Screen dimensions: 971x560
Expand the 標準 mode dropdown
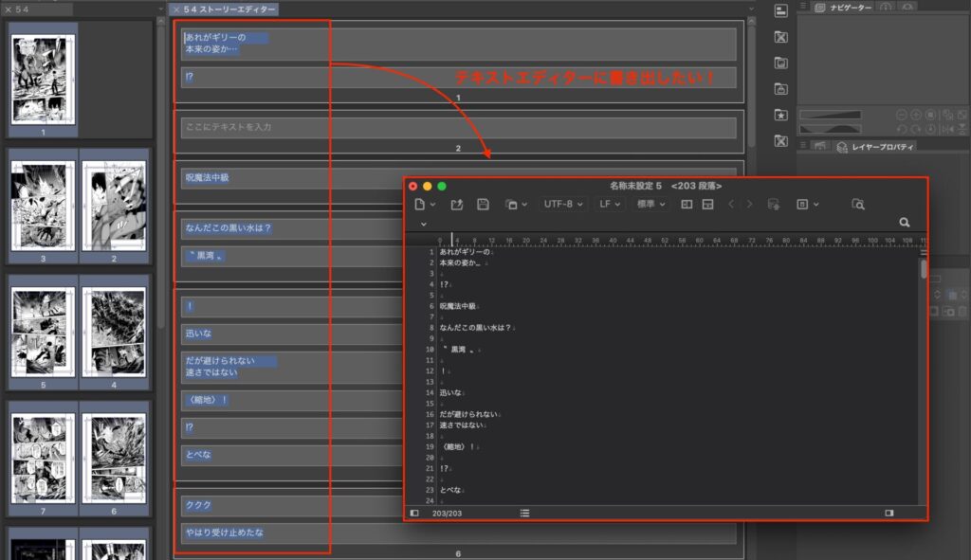click(x=650, y=204)
